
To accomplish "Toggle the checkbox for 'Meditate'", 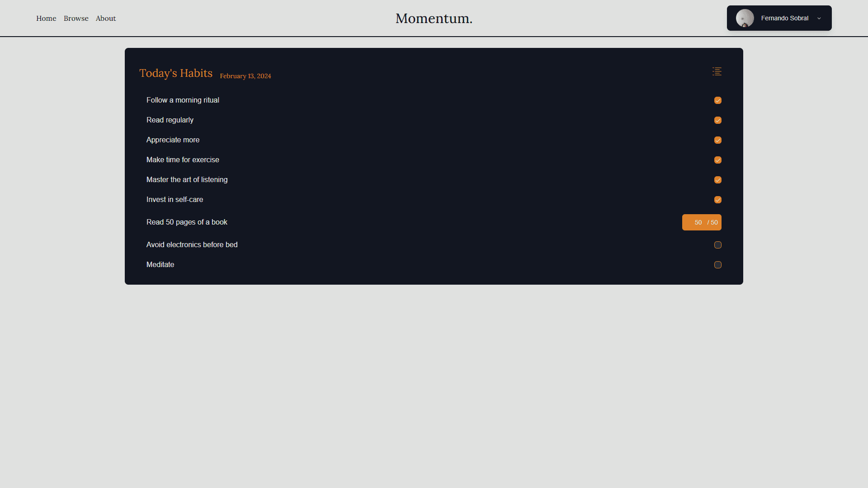I will [718, 264].
